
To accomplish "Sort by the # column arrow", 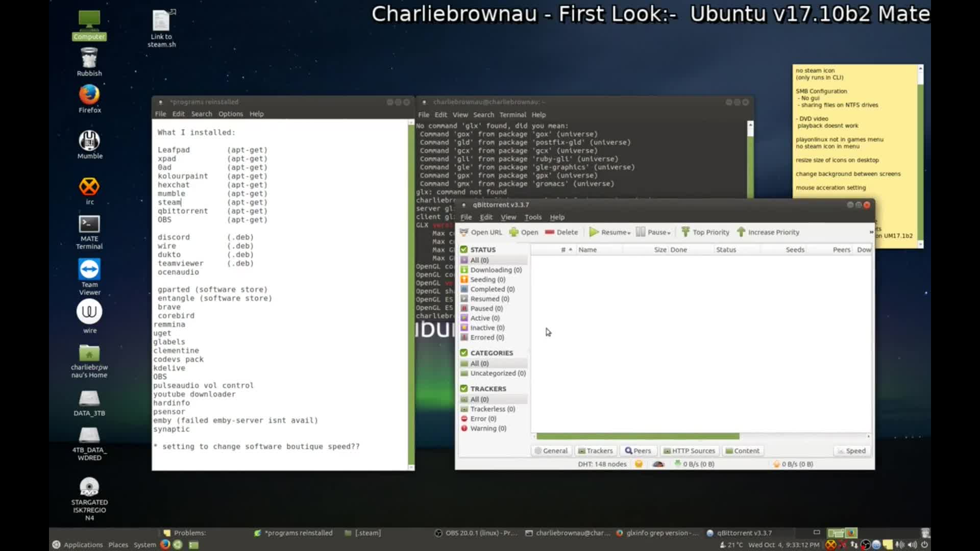I will [x=570, y=249].
